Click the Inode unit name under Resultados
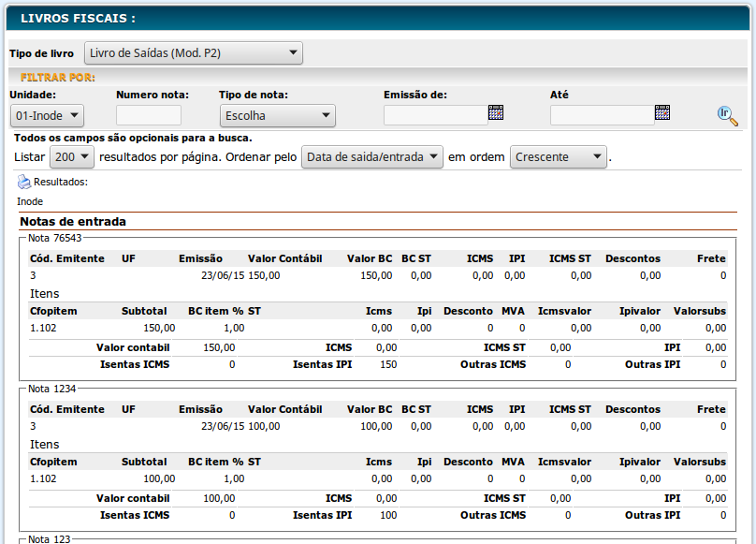 [30, 201]
